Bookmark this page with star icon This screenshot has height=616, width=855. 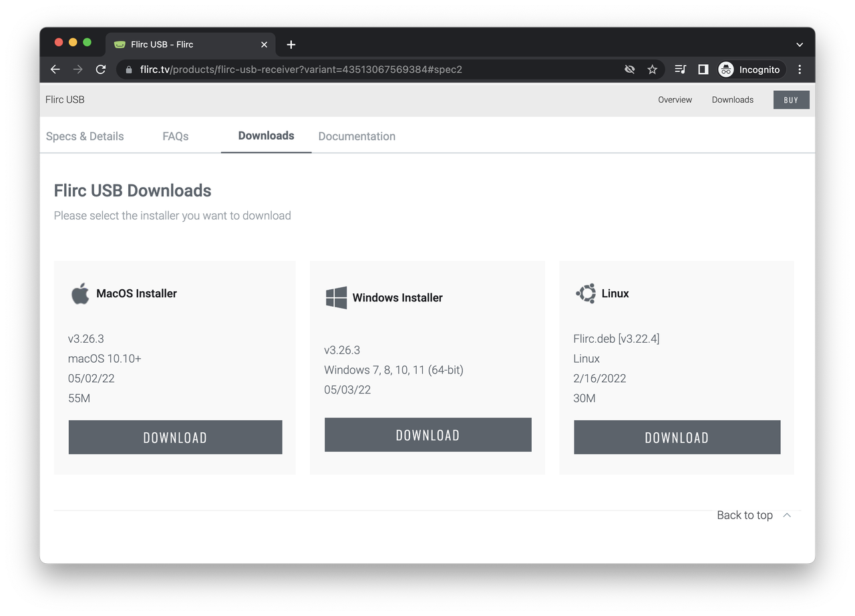tap(653, 69)
